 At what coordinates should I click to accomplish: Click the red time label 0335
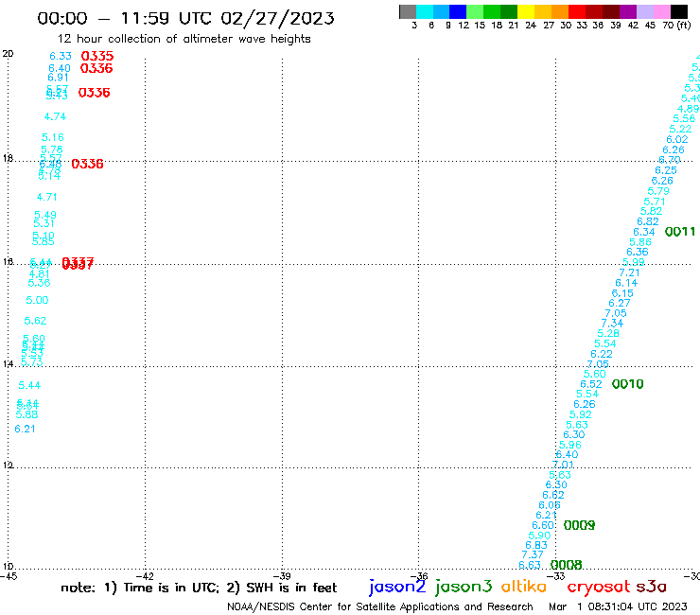click(97, 56)
